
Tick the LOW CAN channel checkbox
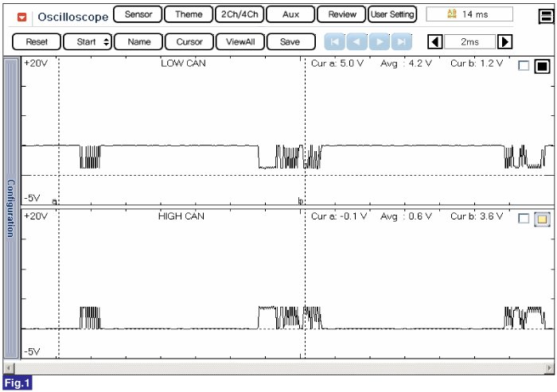pos(524,66)
